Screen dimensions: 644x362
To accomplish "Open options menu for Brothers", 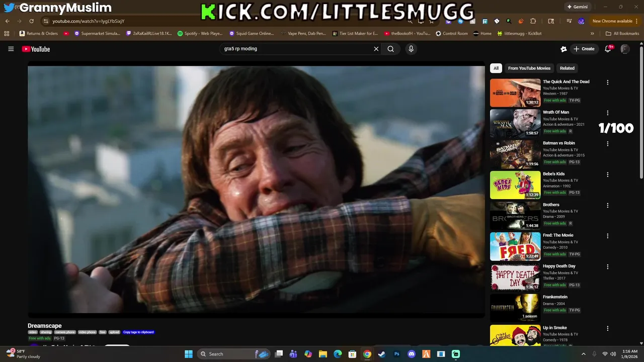I will point(607,205).
